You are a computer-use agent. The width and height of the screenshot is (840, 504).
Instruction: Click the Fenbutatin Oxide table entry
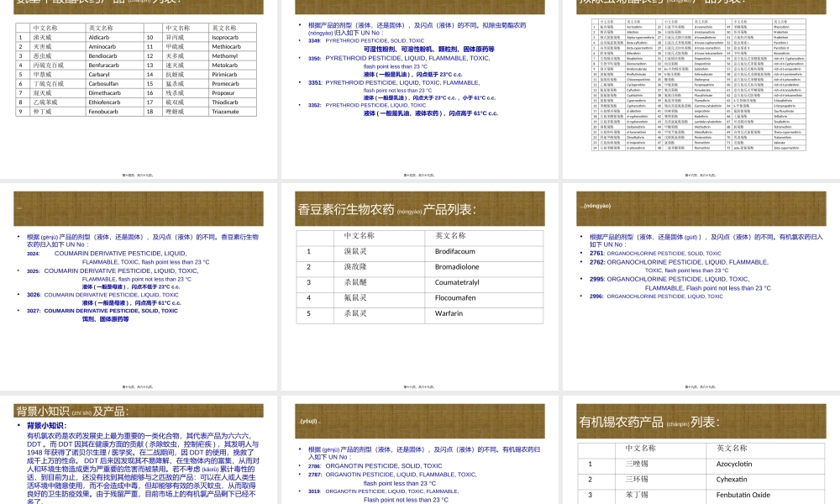coord(742,495)
